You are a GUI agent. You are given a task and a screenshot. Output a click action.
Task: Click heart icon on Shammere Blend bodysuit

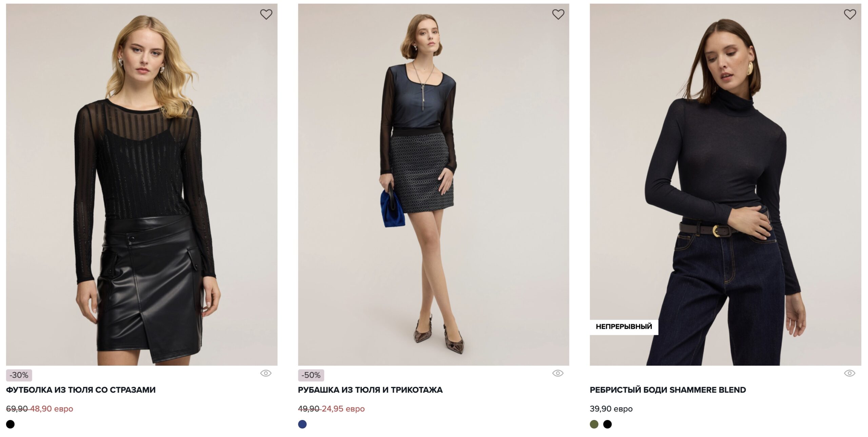click(850, 14)
